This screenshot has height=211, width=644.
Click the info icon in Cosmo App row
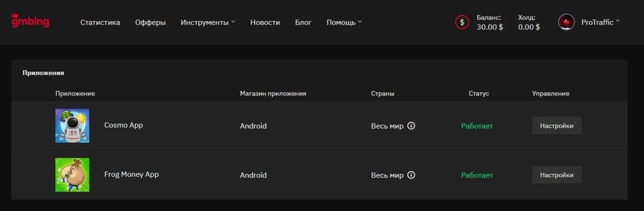pyautogui.click(x=411, y=126)
